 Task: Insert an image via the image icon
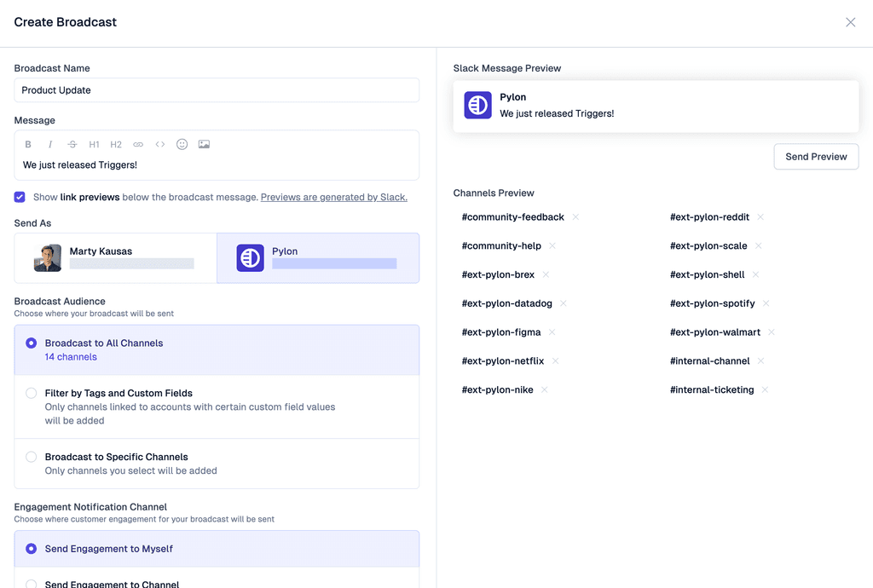click(x=205, y=144)
